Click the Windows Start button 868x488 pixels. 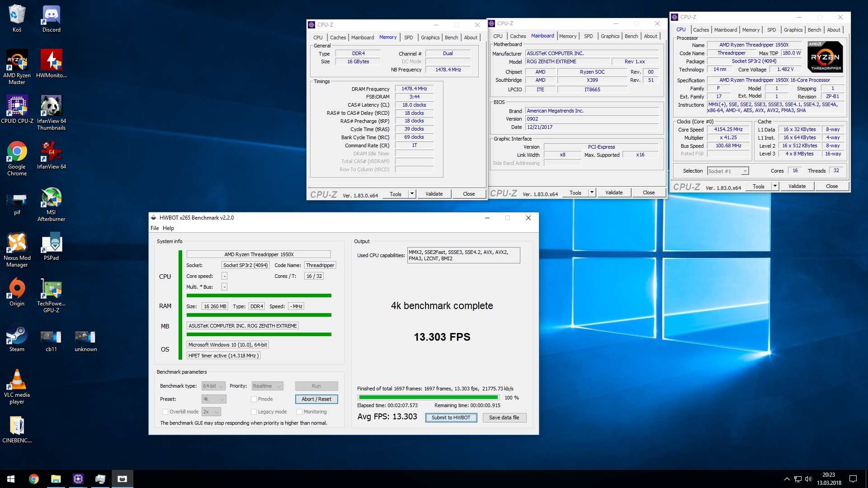(11, 479)
